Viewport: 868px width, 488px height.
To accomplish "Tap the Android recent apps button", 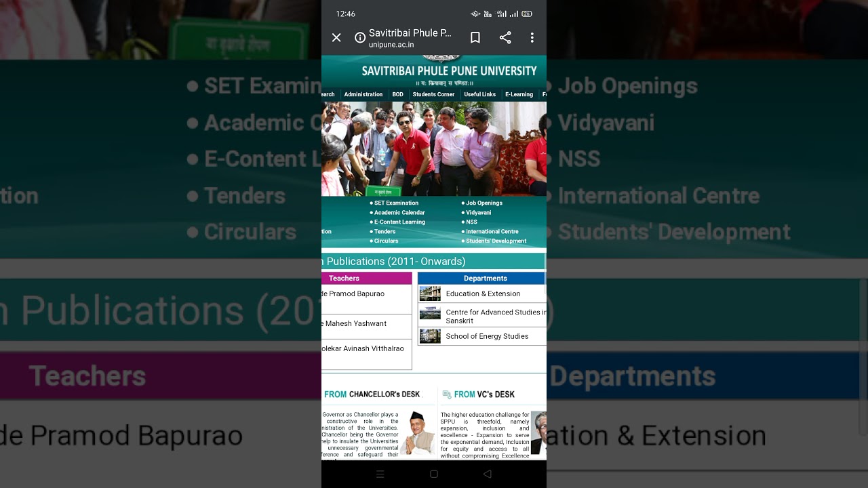I will coord(380,474).
